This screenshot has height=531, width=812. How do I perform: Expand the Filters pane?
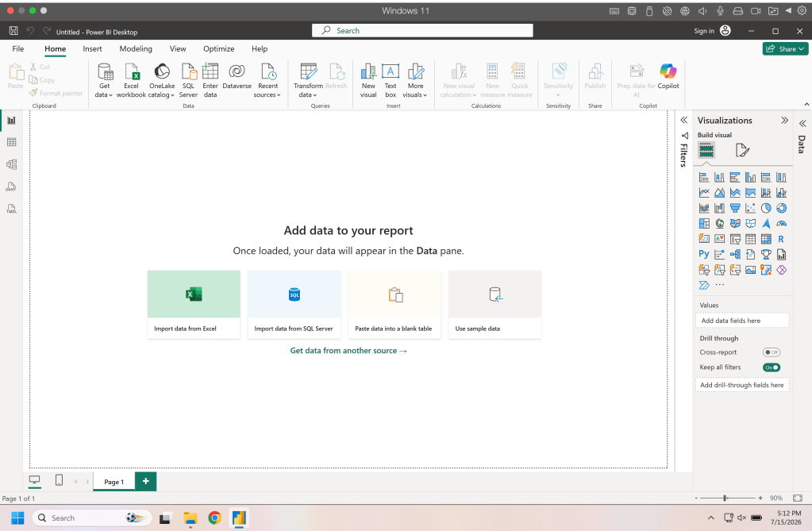click(x=683, y=120)
